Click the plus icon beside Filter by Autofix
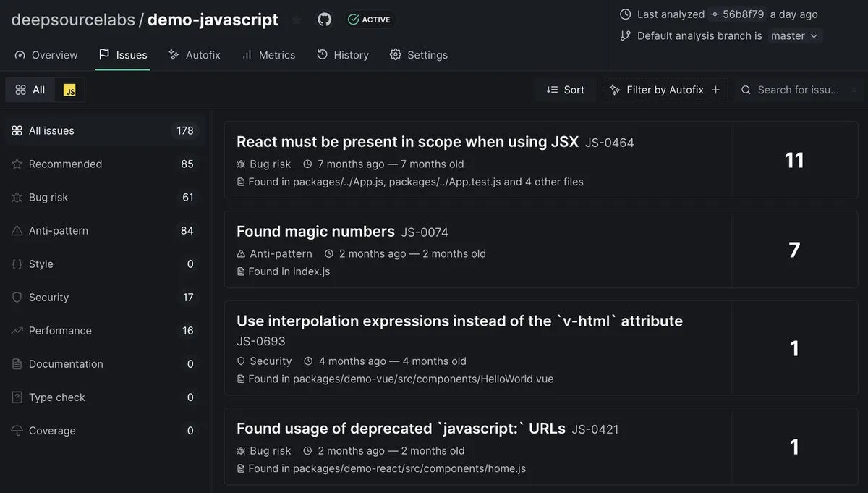 (715, 90)
